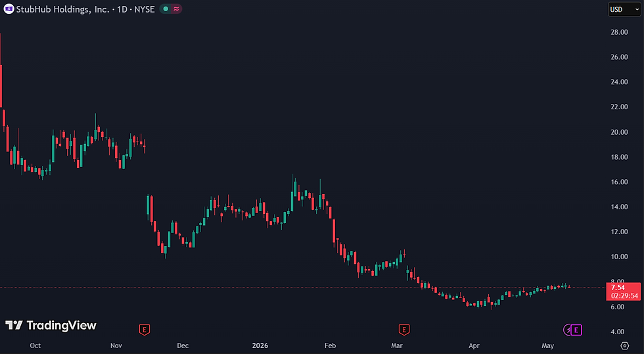The width and height of the screenshot is (644, 354).
Task: Click the May label on time axis
Action: [x=547, y=345]
